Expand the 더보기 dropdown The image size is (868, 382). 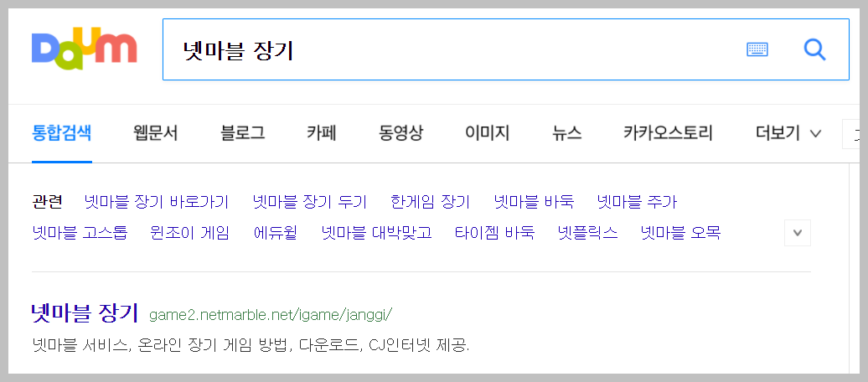[788, 133]
